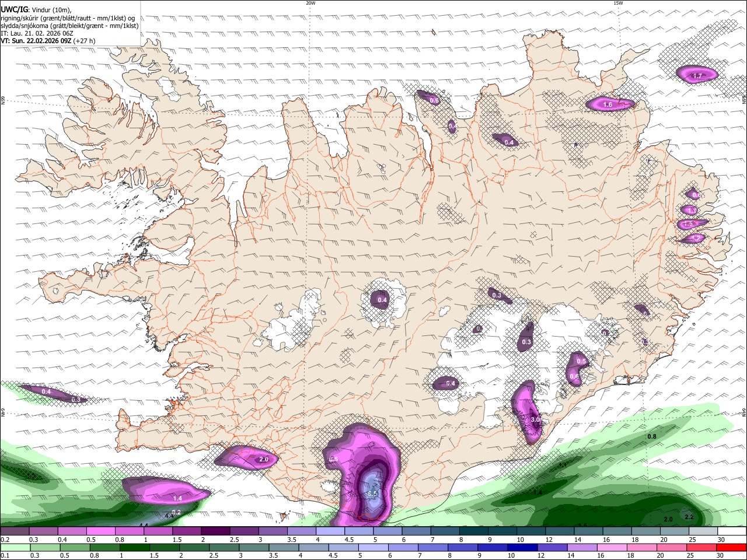Click the 'Vindur (10m)' header text
The image size is (747, 560).
[x=50, y=9]
